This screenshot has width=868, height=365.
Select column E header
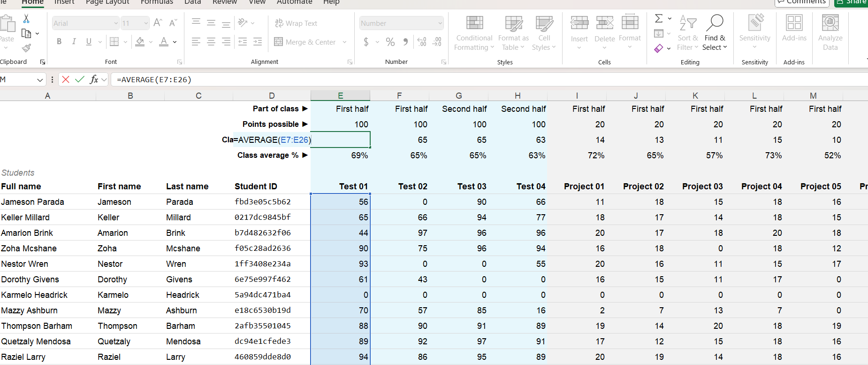point(341,95)
